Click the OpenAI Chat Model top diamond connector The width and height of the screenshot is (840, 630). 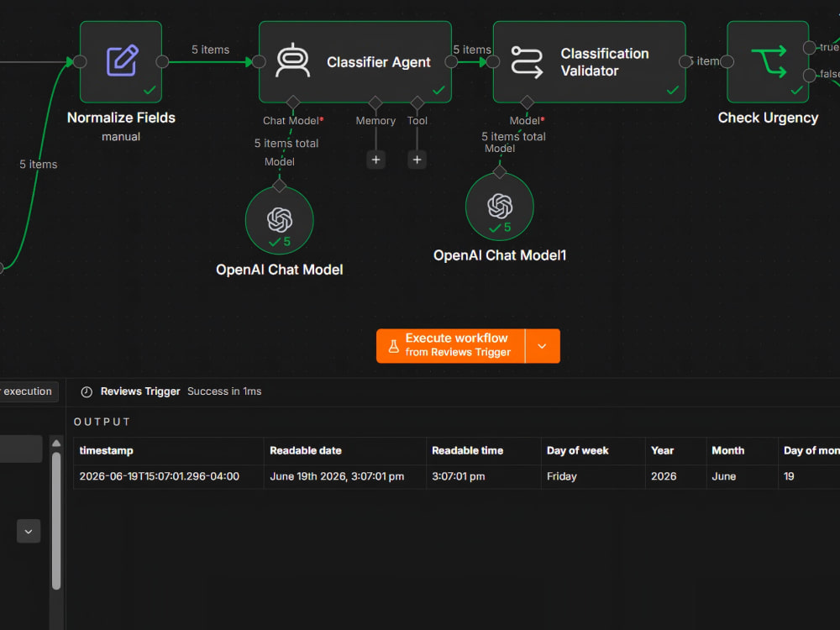point(280,186)
